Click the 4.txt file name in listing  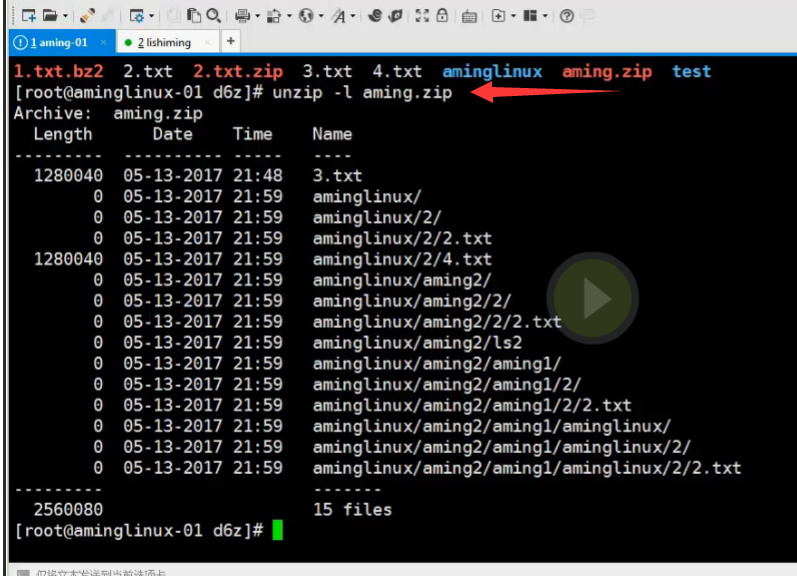point(397,72)
